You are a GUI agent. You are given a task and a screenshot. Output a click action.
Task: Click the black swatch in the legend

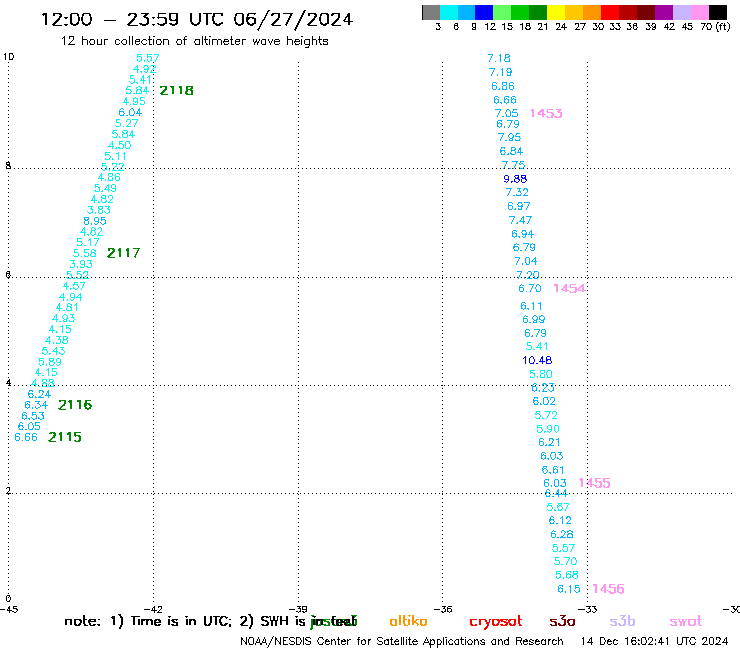pos(717,12)
